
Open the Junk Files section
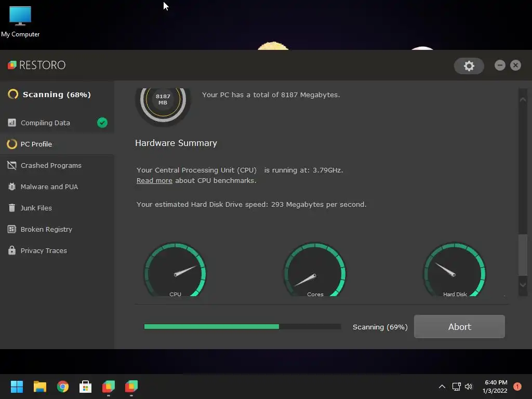pyautogui.click(x=57, y=208)
